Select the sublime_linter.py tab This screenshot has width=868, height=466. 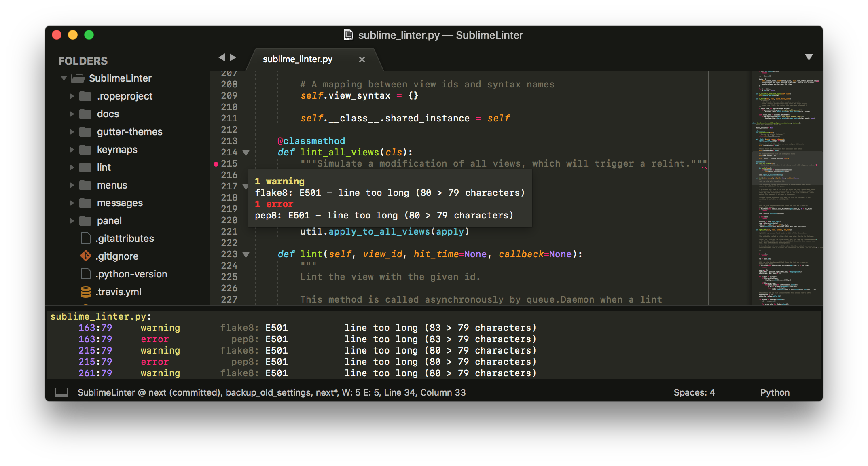(x=297, y=59)
